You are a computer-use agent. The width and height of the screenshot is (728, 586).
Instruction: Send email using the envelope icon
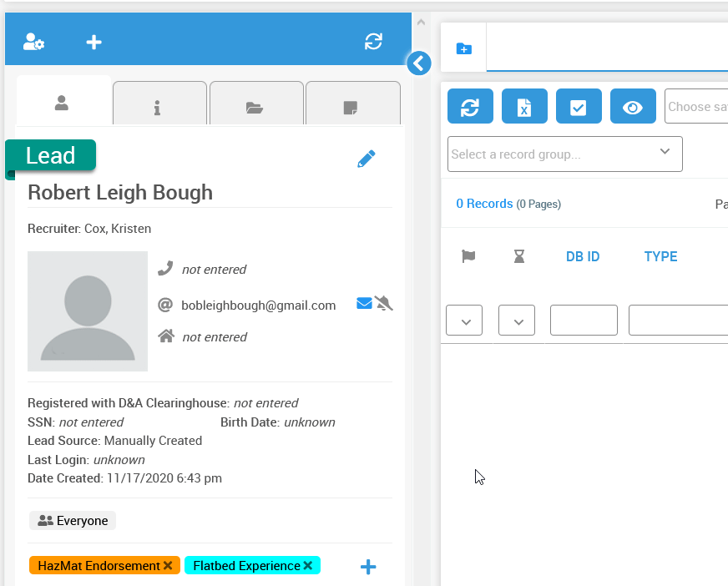coord(364,304)
